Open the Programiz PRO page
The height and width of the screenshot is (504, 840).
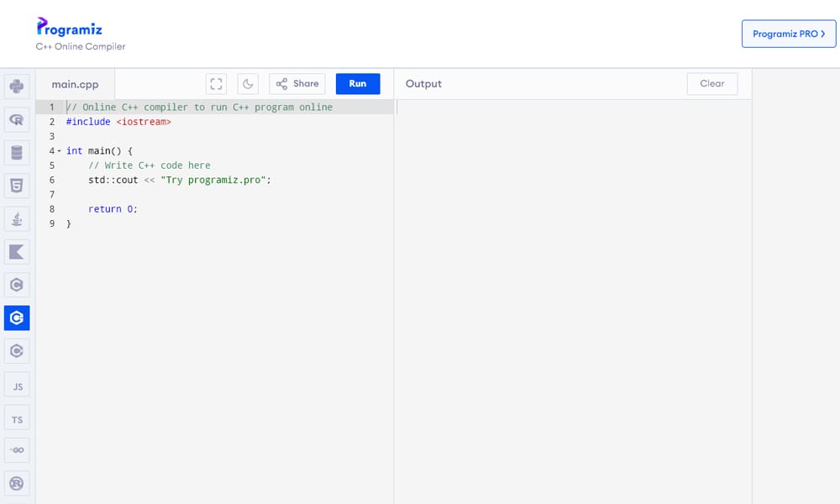coord(788,34)
